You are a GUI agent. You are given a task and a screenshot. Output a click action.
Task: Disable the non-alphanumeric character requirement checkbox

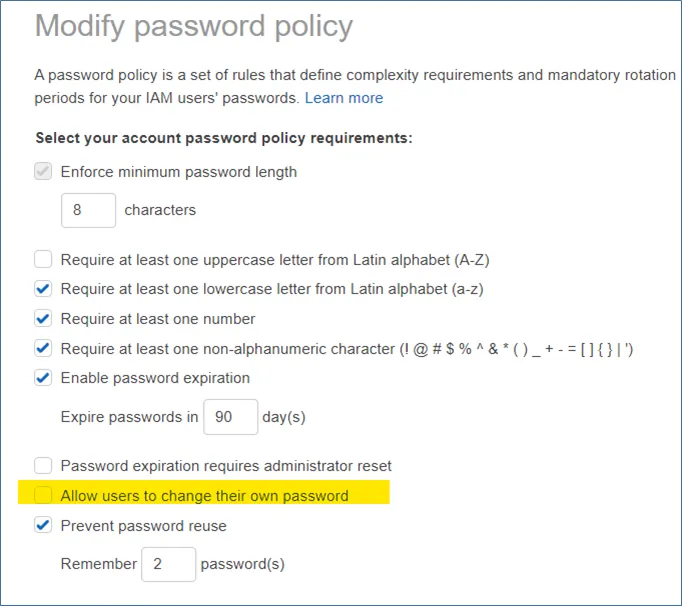[43, 349]
